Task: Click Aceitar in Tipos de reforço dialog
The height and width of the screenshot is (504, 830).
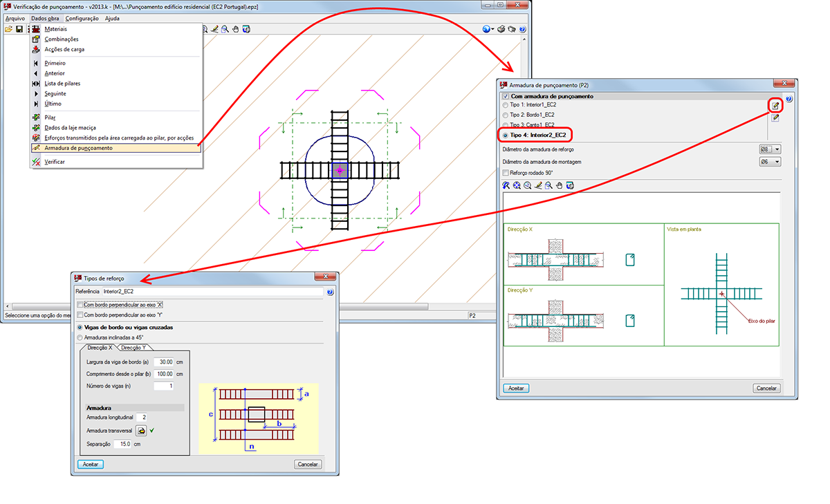Action: coord(90,465)
